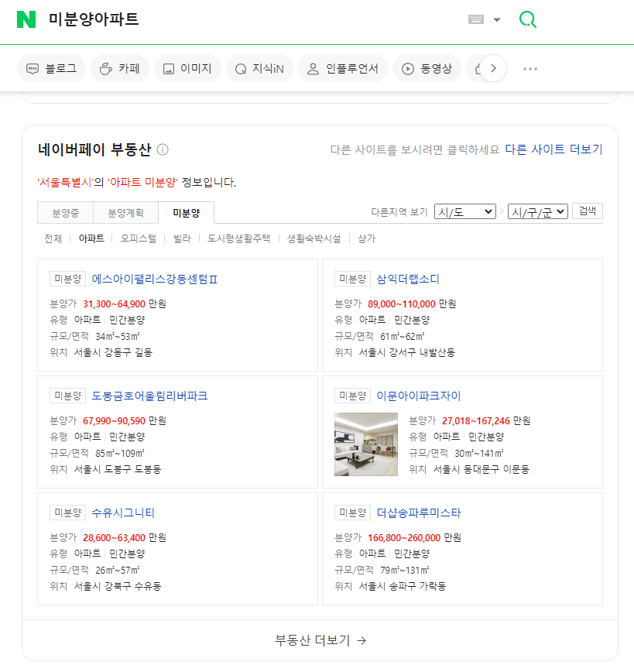
Task: Click the 서울시 동대문구 이문동 location text
Action: coord(481,469)
